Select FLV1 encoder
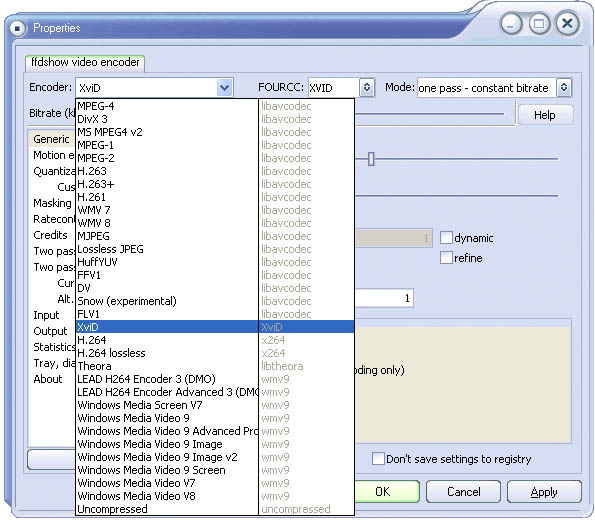 [215, 314]
